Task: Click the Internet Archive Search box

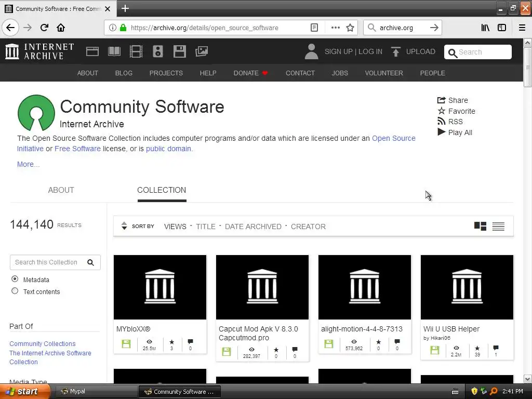Action: 478,52
